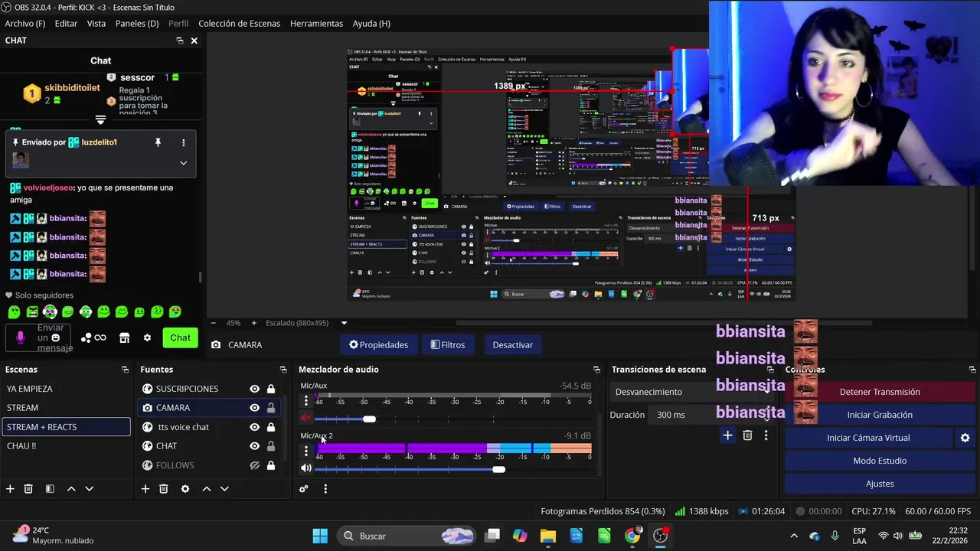This screenshot has height=551, width=980.
Task: Open the pinned message three-dot options
Action: click(x=183, y=142)
